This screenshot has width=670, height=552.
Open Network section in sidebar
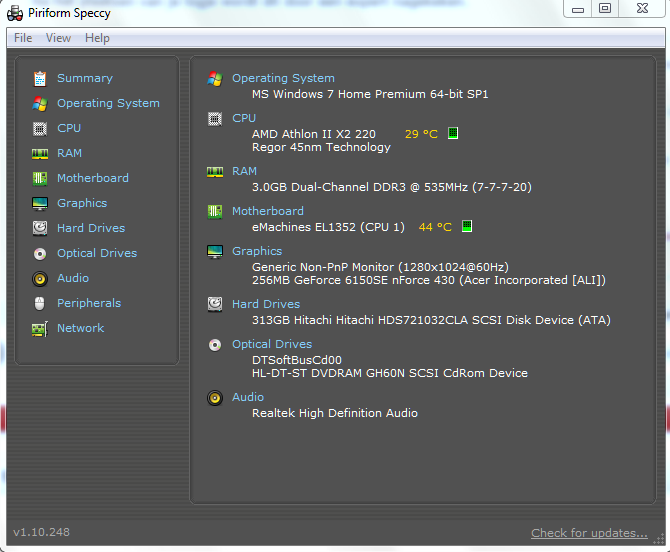tap(81, 328)
